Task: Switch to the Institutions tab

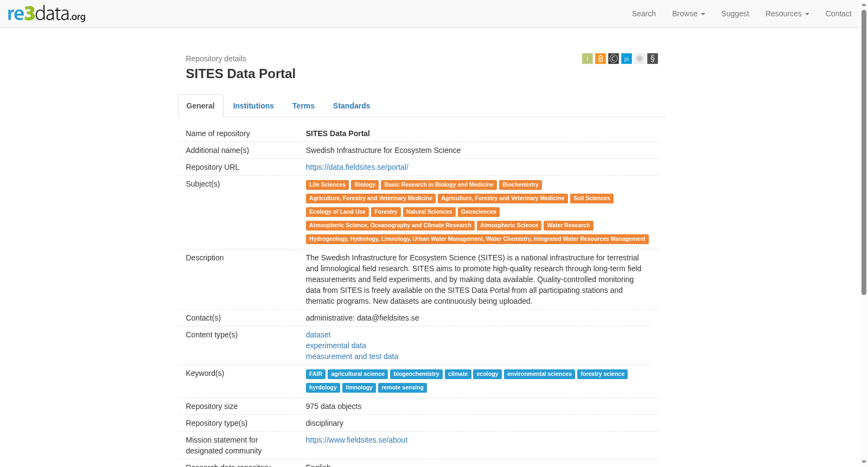Action: [x=253, y=106]
